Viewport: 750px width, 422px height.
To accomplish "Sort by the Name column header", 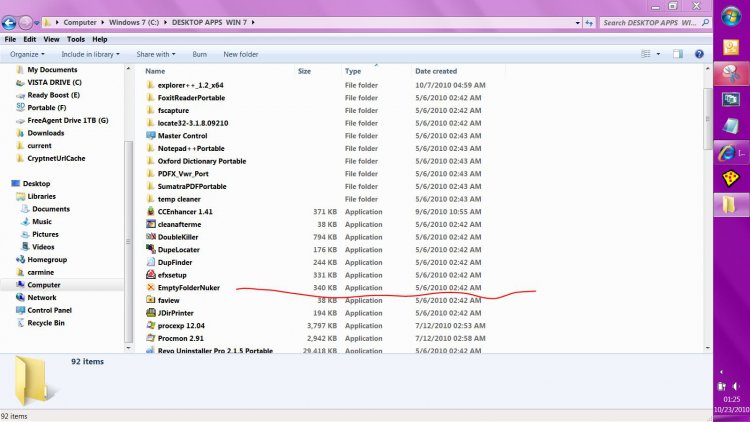I will (155, 71).
